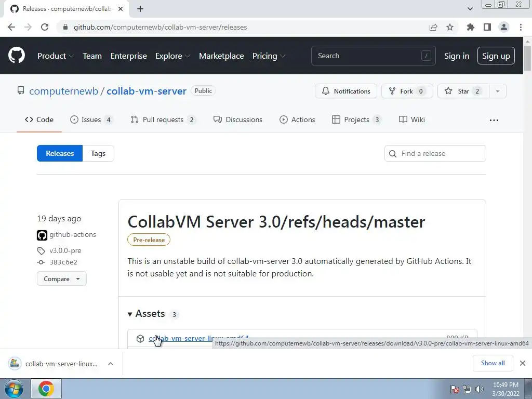Go back with browser back arrow

(x=11, y=27)
